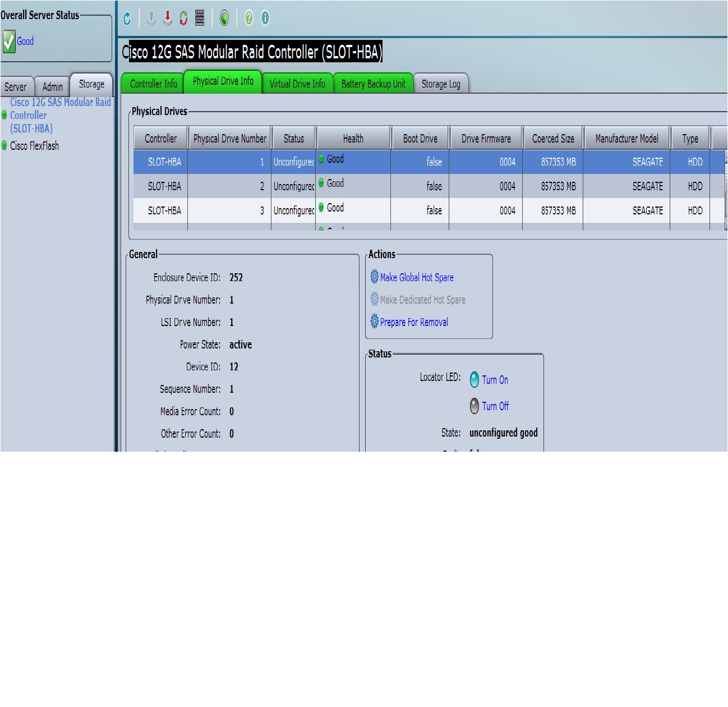Select physical drive number 3 cell
Image resolution: width=728 pixels, height=707 pixels.
229,210
